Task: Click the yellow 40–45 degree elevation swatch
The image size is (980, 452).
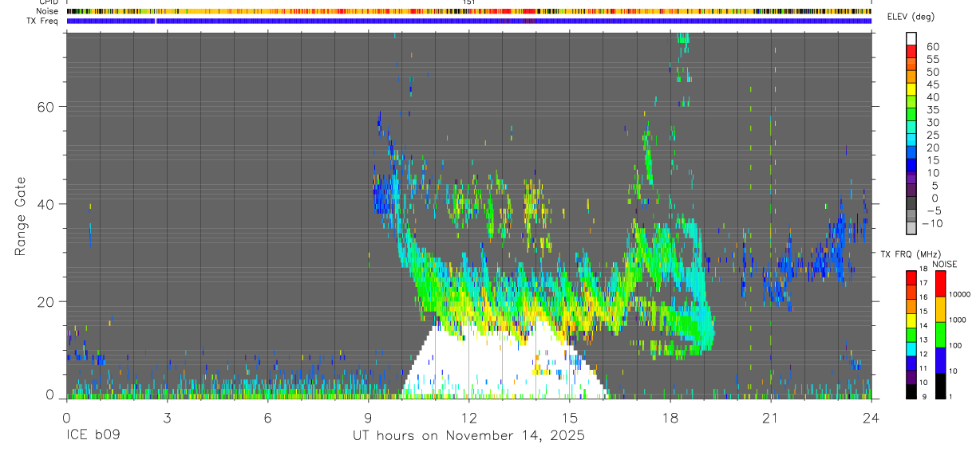Action: [x=911, y=90]
